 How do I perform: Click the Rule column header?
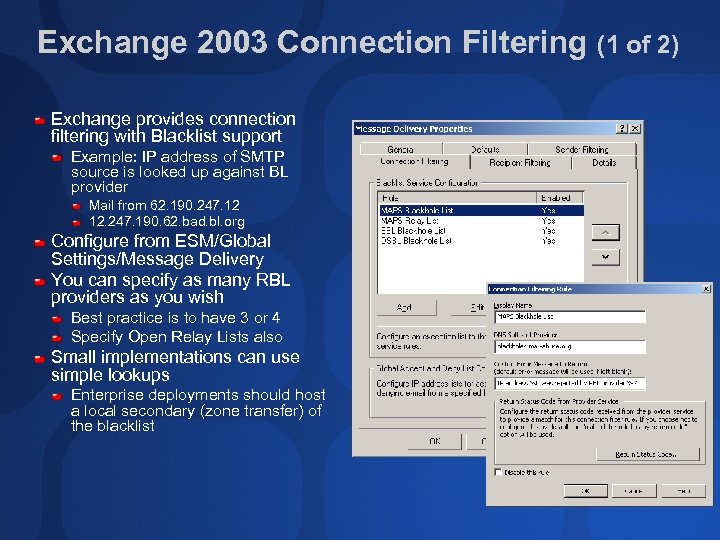pos(457,198)
